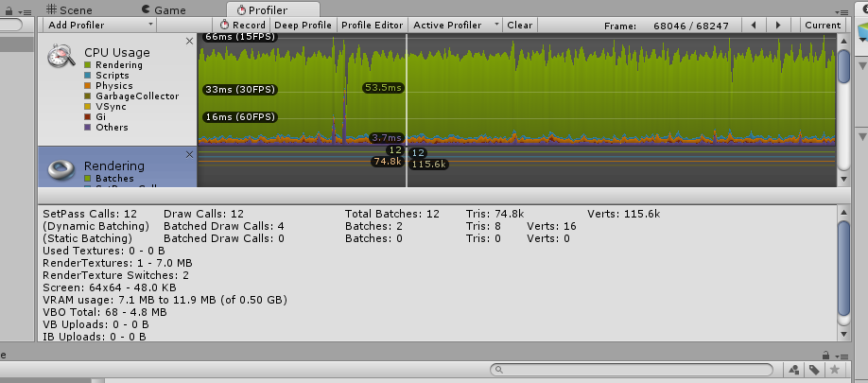Click the down arrow of the details scrollbar
The width and height of the screenshot is (868, 383).
pyautogui.click(x=843, y=334)
